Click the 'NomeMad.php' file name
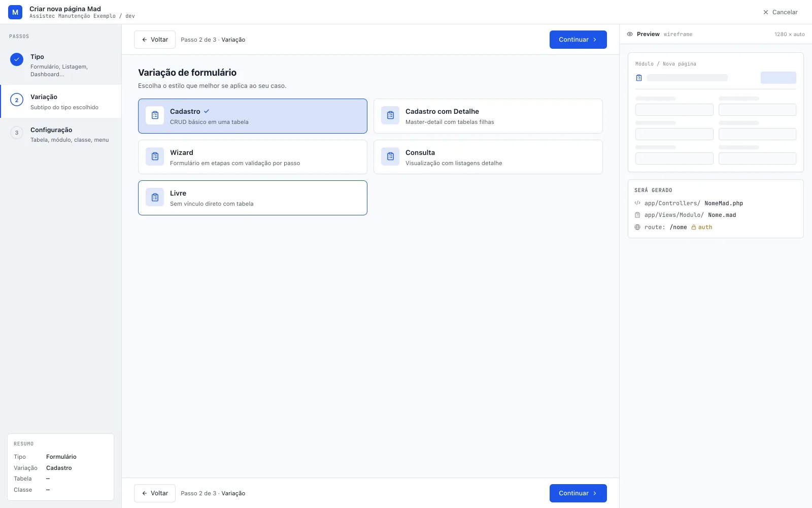812x508 pixels. [724, 203]
